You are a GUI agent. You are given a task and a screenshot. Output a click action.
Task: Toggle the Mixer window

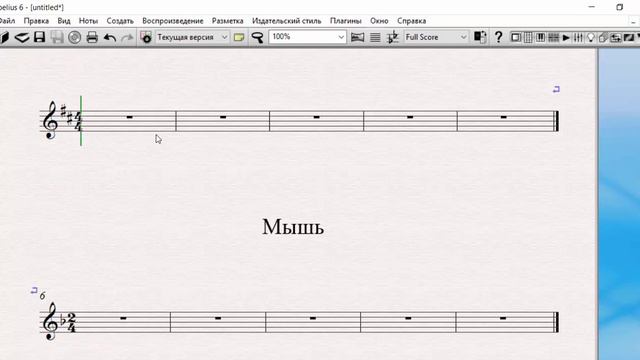tap(578, 38)
